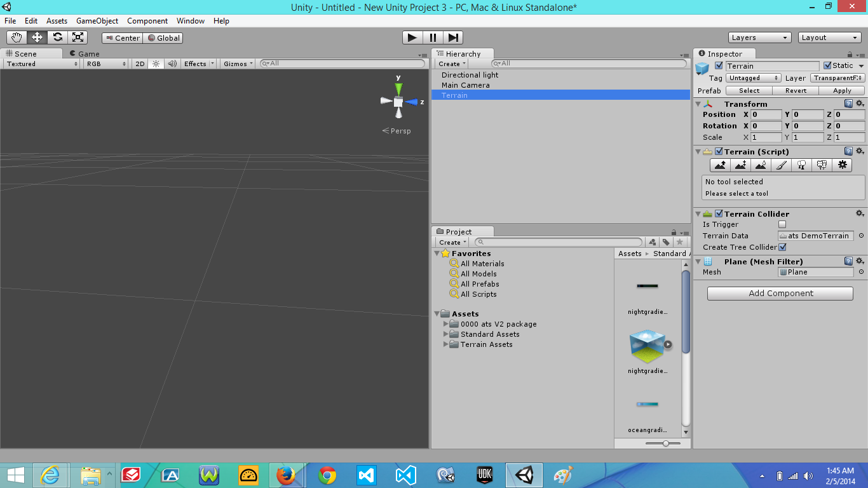Pick Mesh object selector circle
868x488 pixels.
[861, 272]
